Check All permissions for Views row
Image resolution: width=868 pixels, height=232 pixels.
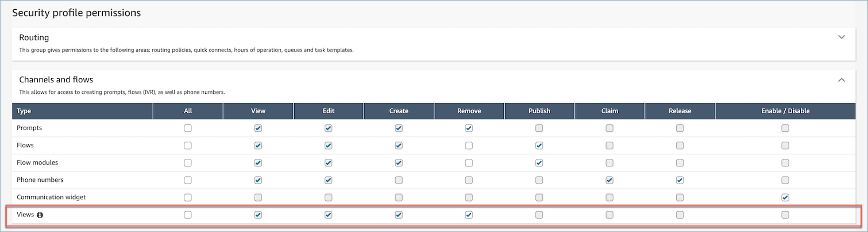(x=188, y=215)
